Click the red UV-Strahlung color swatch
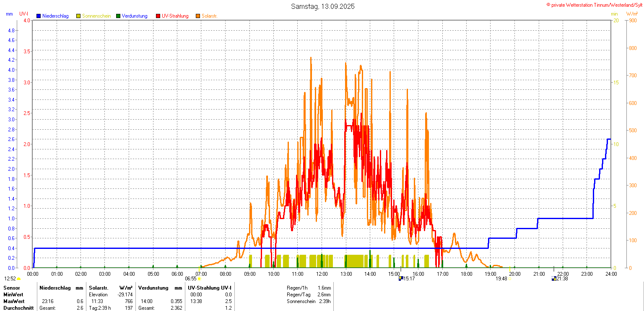This screenshot has width=644, height=311. click(x=158, y=16)
